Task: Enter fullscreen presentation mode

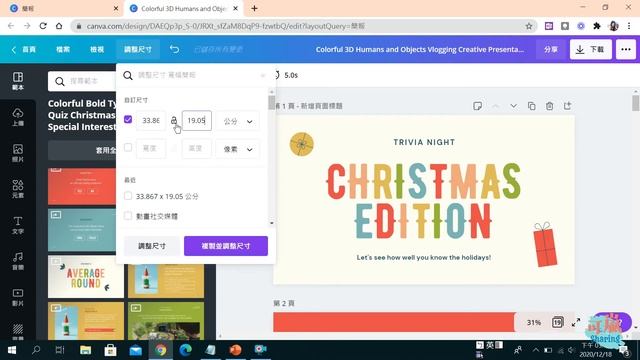Action: pyautogui.click(x=576, y=322)
